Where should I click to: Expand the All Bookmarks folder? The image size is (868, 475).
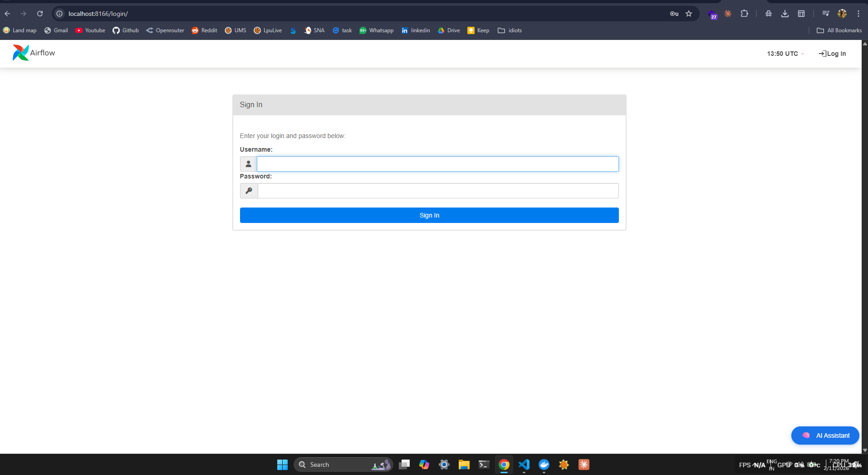[x=839, y=30]
